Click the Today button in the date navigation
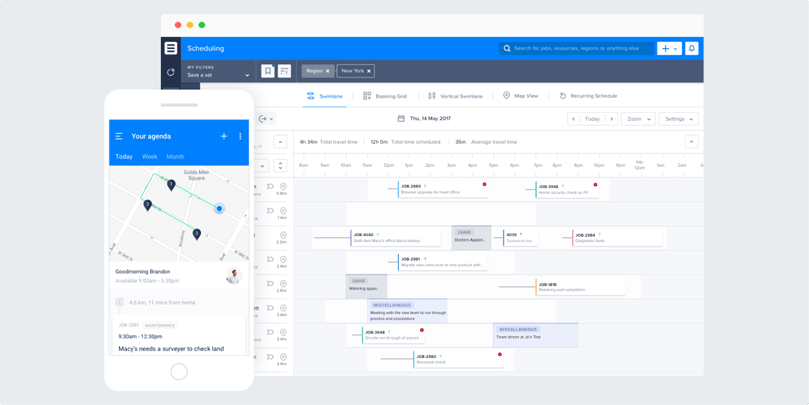The image size is (809, 405). tap(592, 119)
